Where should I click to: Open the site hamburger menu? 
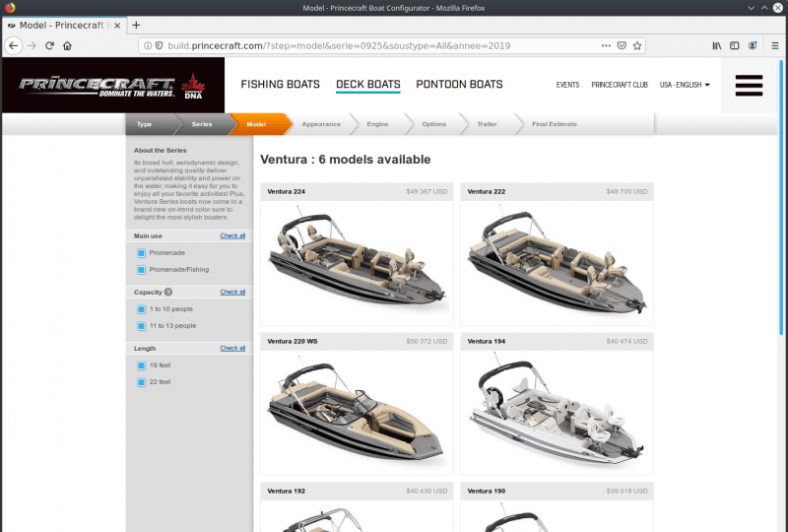(x=749, y=85)
